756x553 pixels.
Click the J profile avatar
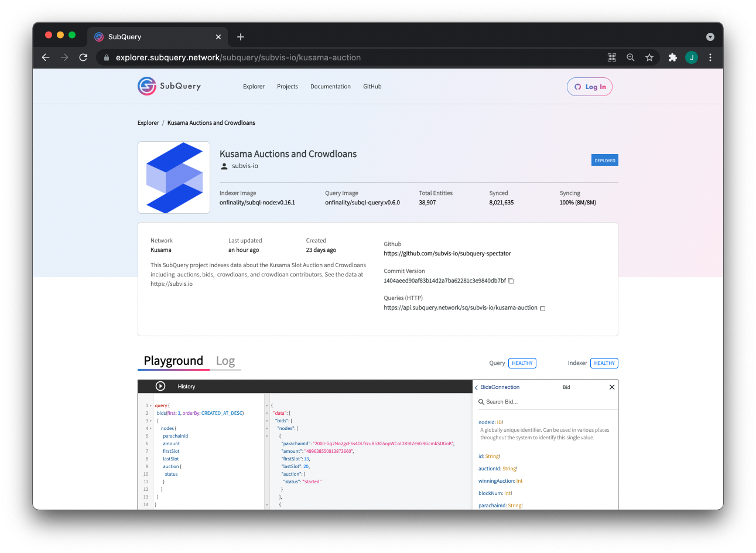[692, 57]
